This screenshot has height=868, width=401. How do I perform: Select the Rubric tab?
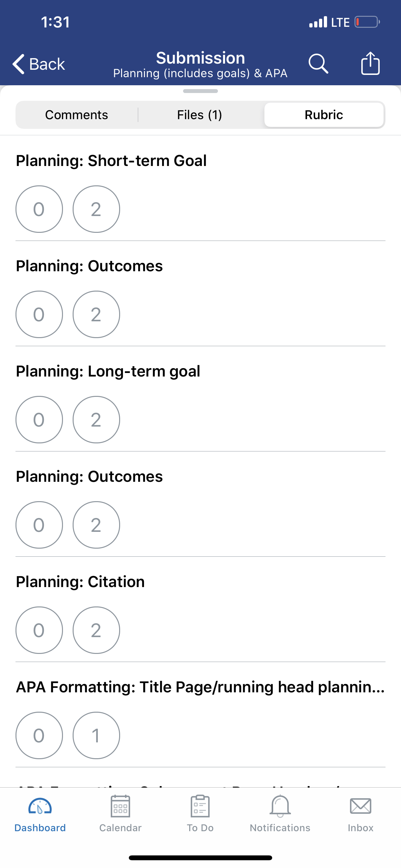pos(324,115)
